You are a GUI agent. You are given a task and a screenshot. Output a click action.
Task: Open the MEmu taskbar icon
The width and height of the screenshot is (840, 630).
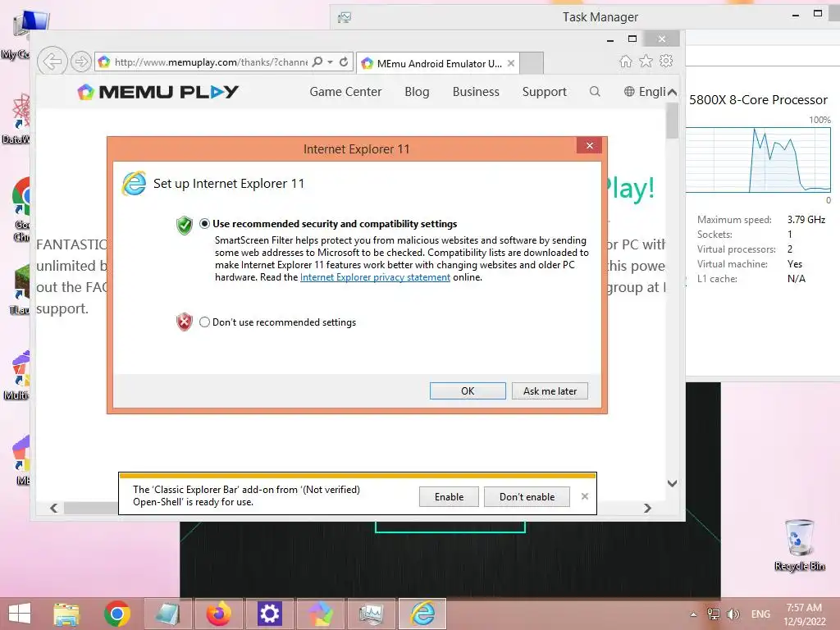click(321, 614)
